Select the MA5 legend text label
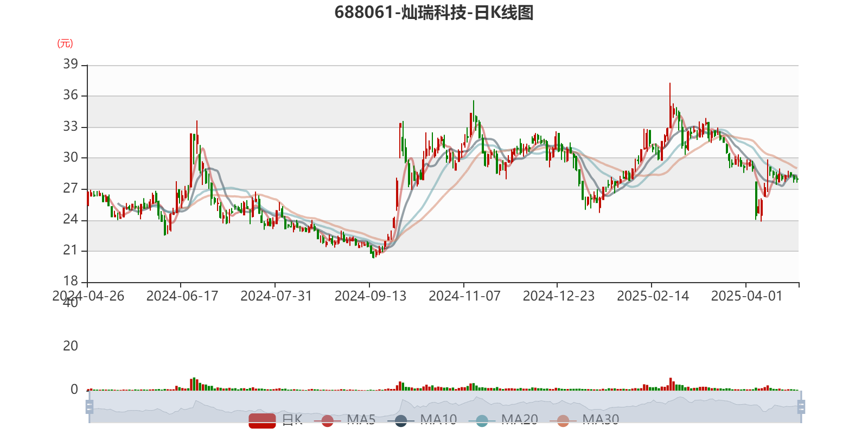This screenshot has height=434, width=868. [361, 419]
